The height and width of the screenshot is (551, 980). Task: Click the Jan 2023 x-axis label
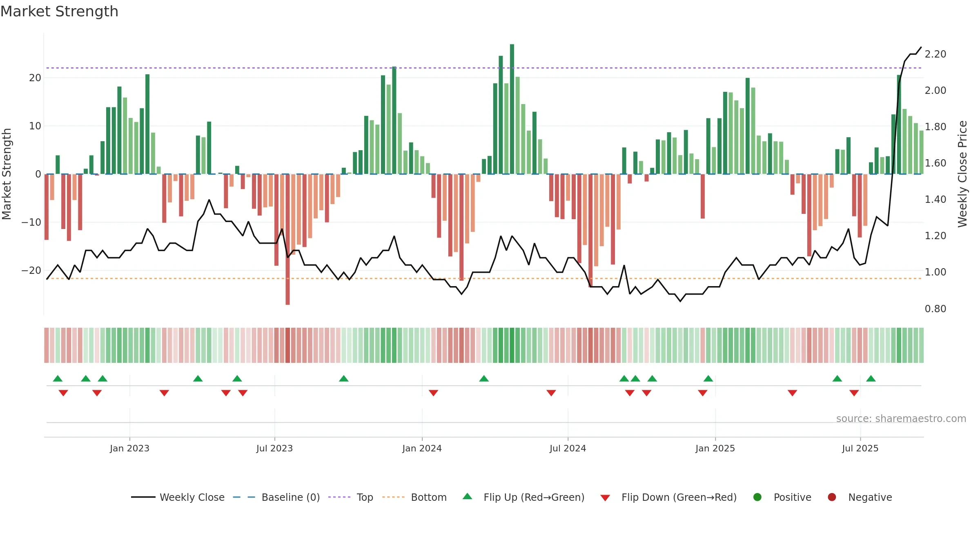[129, 448]
